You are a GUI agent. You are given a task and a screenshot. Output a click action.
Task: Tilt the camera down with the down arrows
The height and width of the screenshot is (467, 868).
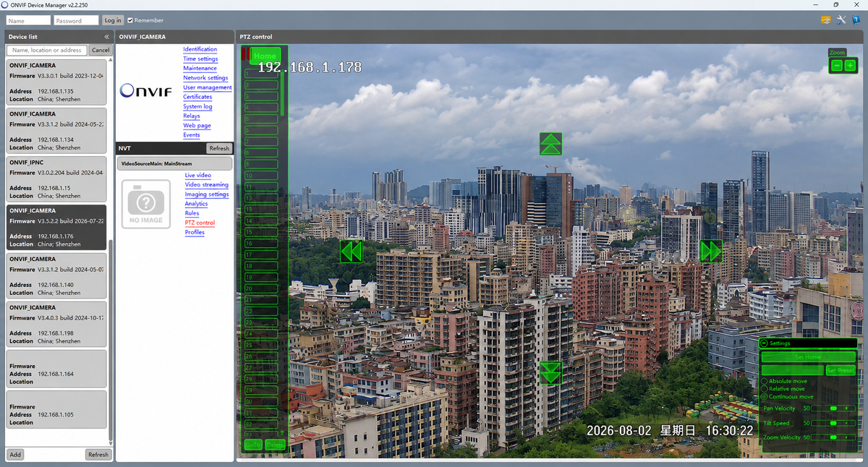pos(550,373)
